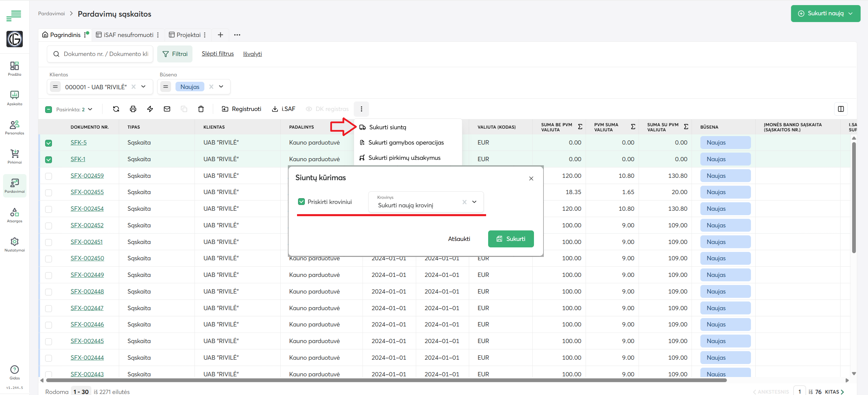Click the refresh icon in toolbar

116,109
